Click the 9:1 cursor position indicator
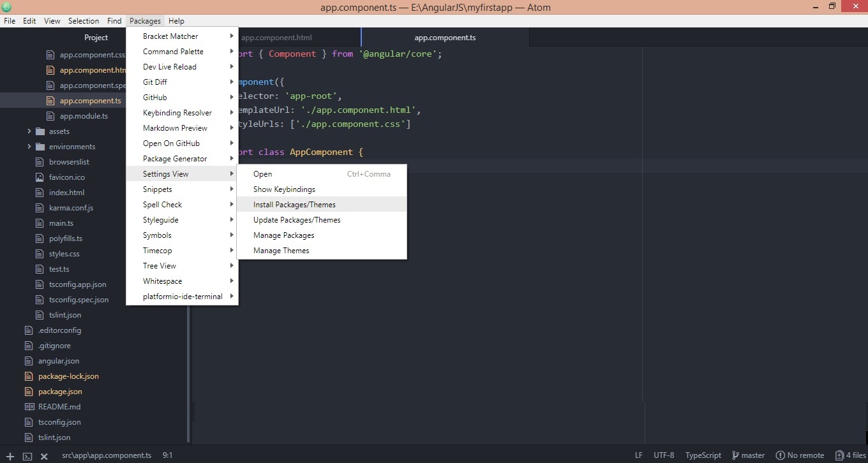Viewport: 868px width, 463px height. point(167,455)
